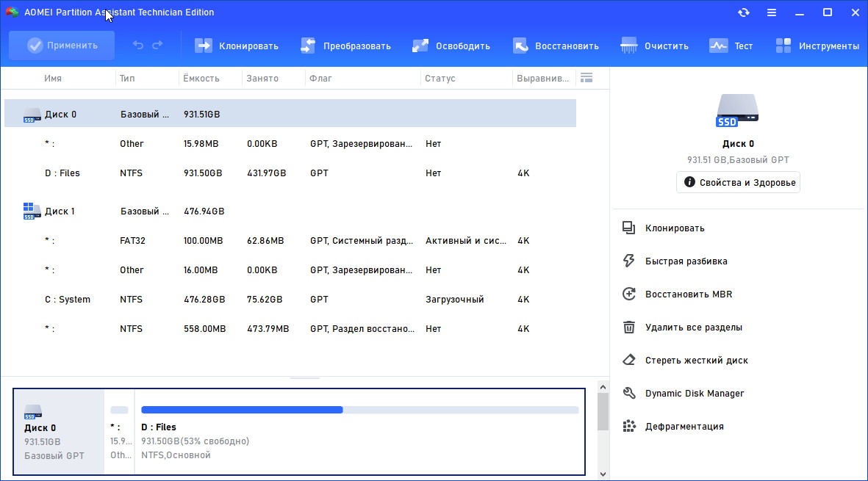868x481 pixels.
Task: Click the trash bin icon
Action: 629,328
